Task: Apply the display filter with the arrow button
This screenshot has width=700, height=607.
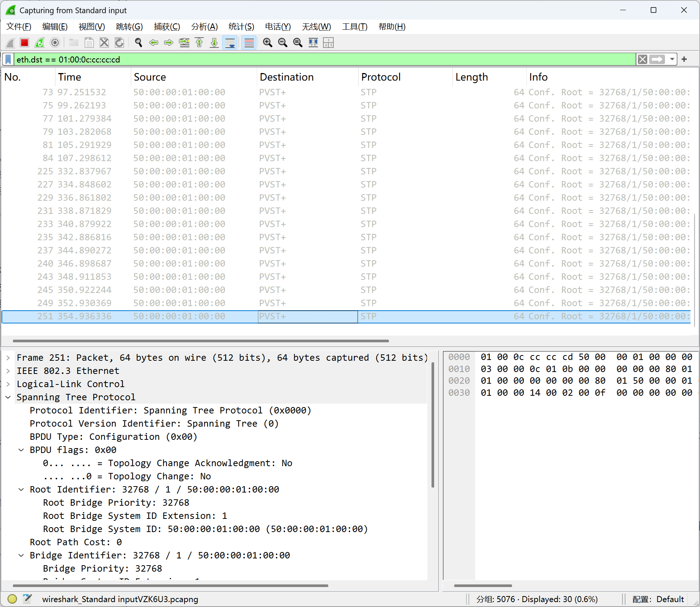Action: tap(657, 59)
